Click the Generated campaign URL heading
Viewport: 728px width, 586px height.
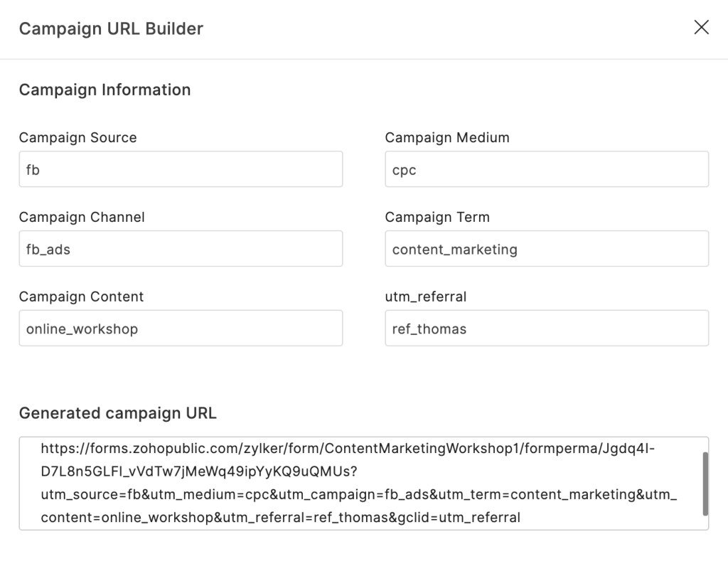click(x=117, y=412)
